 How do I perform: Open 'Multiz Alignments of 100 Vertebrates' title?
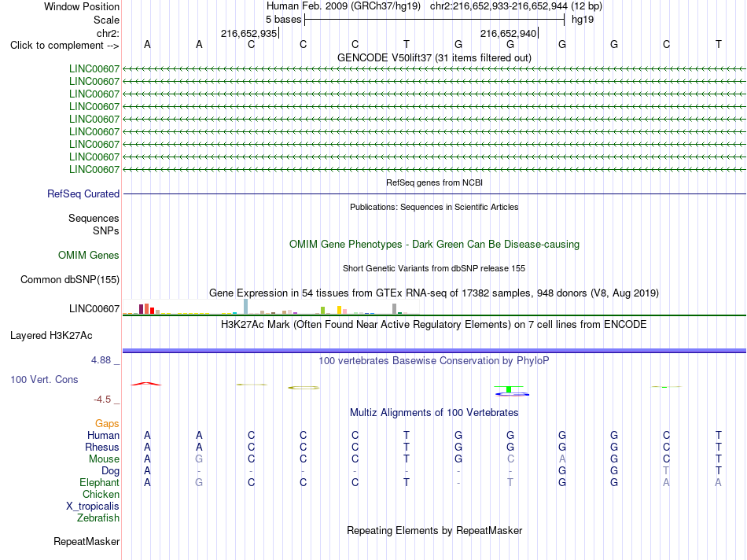434,412
